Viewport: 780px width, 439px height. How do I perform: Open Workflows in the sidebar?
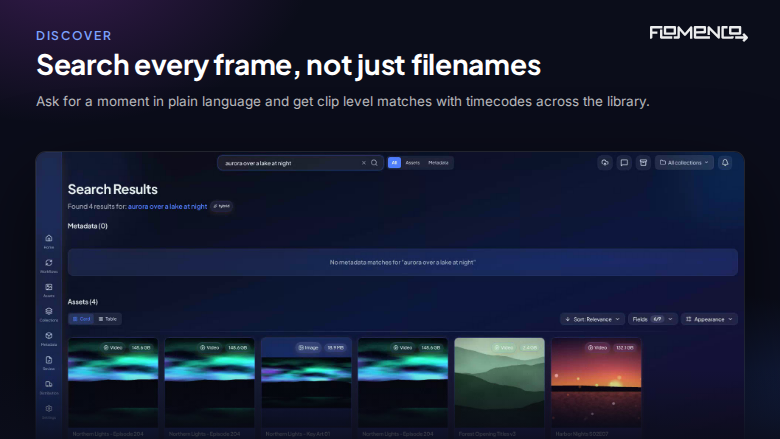click(x=49, y=265)
